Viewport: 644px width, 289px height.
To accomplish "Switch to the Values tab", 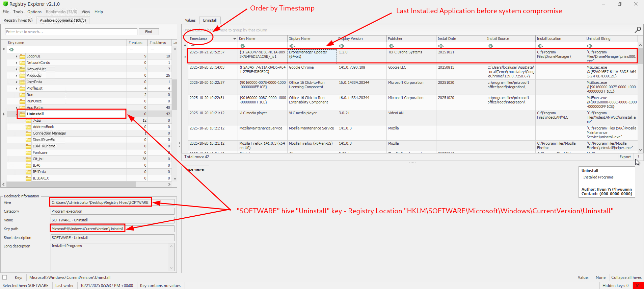I will click(190, 20).
